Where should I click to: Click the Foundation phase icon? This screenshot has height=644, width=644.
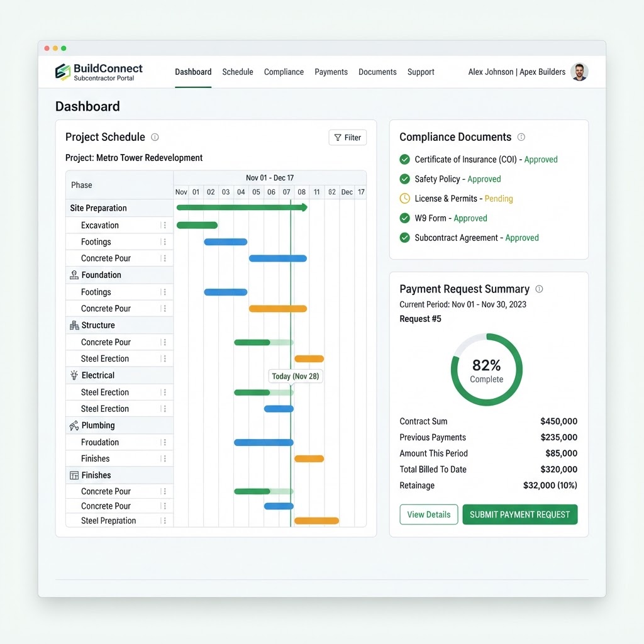tap(74, 275)
